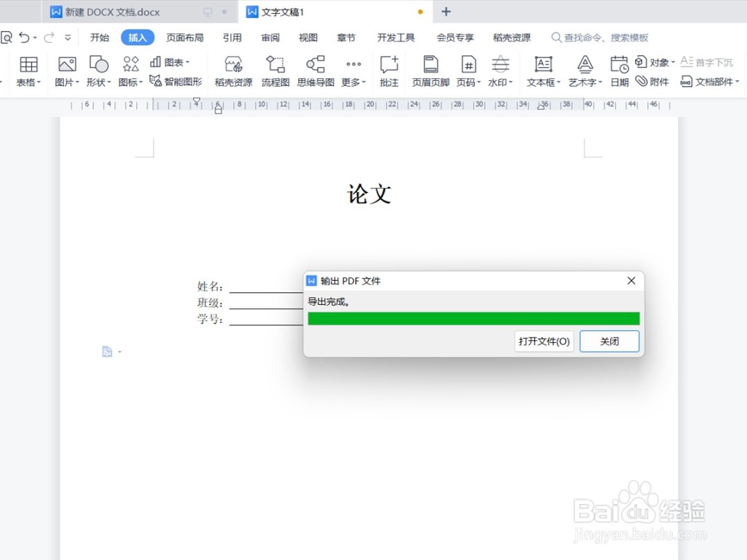
Task: Expand the 形状 dropdown arrow
Action: pos(109,82)
